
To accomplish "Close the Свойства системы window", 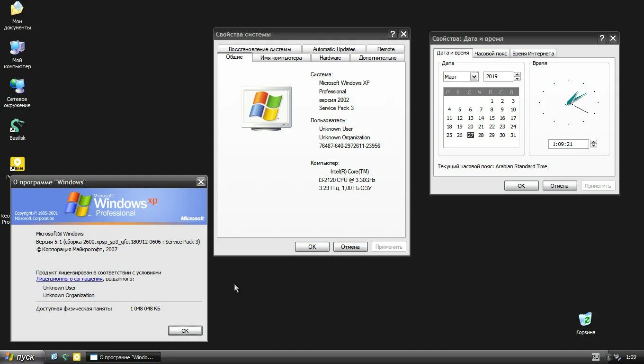I will pyautogui.click(x=403, y=34).
